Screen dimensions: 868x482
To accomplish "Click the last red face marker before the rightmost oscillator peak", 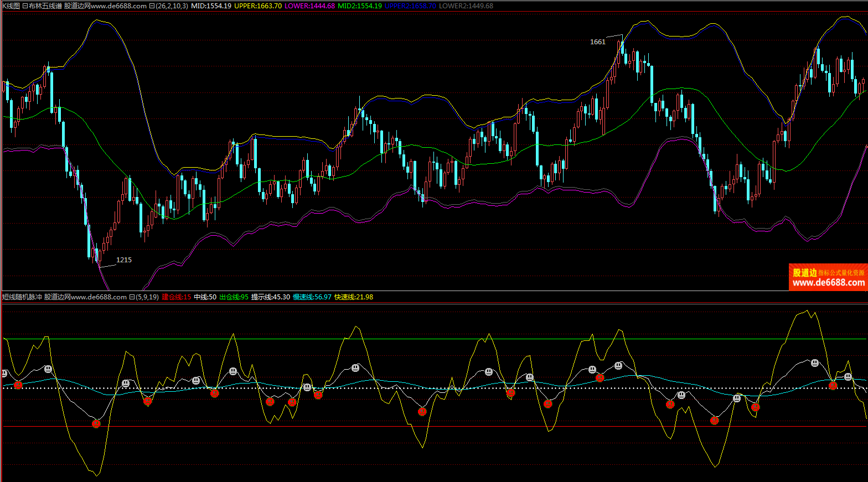I will point(755,407).
